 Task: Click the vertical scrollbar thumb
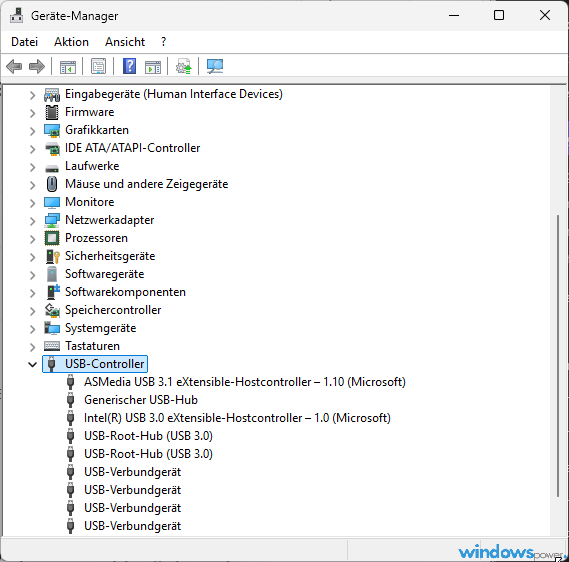point(558,356)
